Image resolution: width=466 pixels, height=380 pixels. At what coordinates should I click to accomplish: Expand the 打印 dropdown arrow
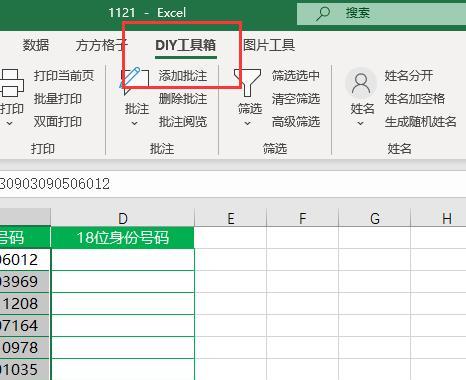click(10, 124)
